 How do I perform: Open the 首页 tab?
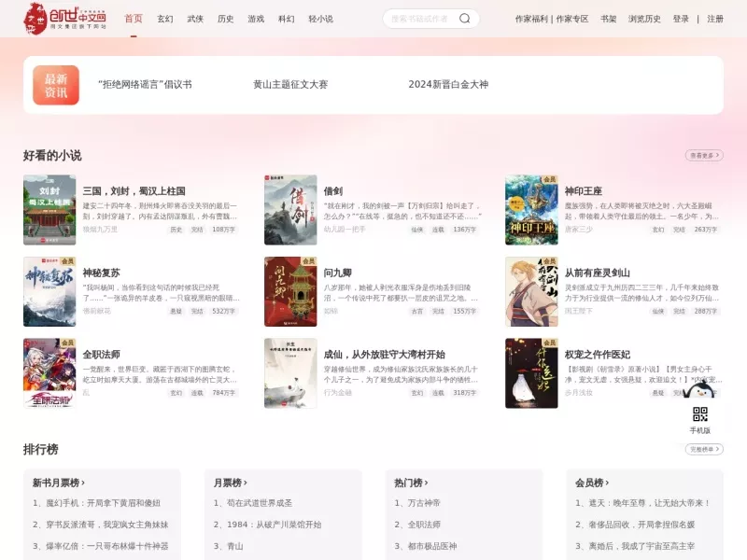134,19
